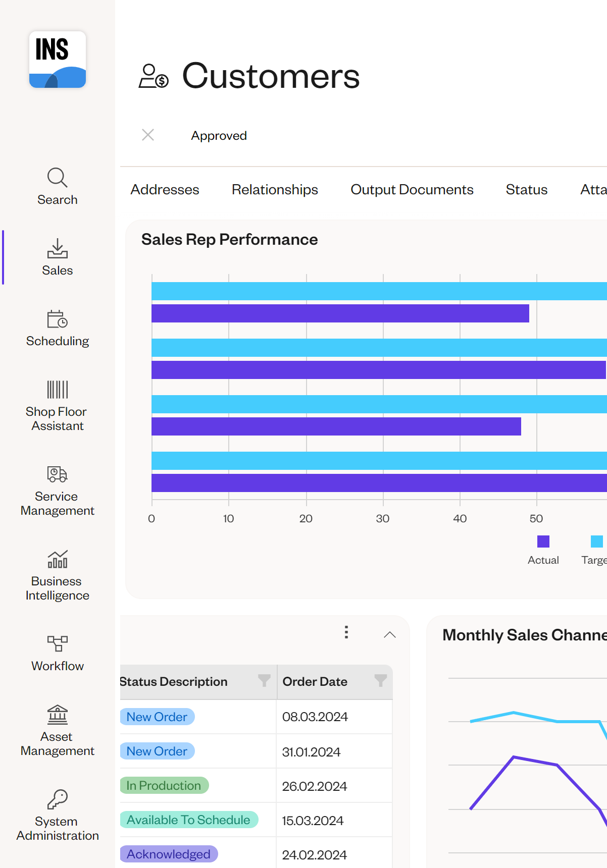
Task: Switch to the Relationships tab
Action: [275, 190]
